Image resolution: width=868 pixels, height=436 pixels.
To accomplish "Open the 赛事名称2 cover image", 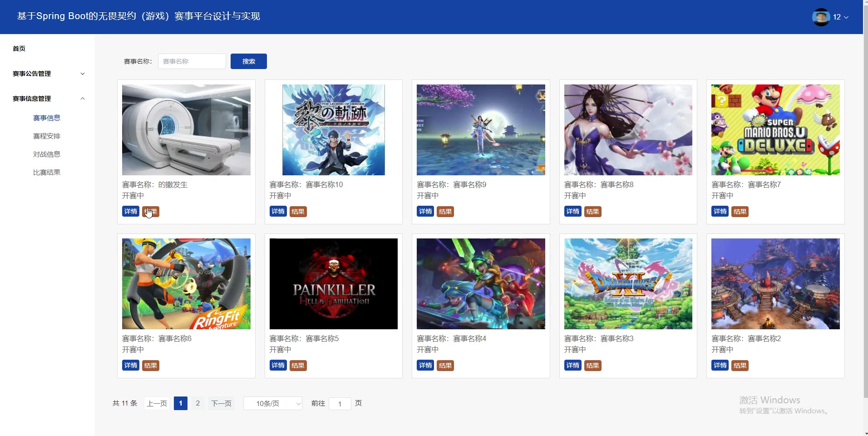I will point(775,284).
